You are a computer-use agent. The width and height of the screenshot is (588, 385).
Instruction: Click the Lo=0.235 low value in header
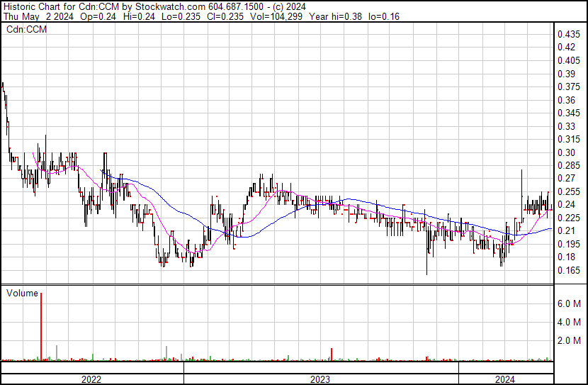(x=181, y=16)
